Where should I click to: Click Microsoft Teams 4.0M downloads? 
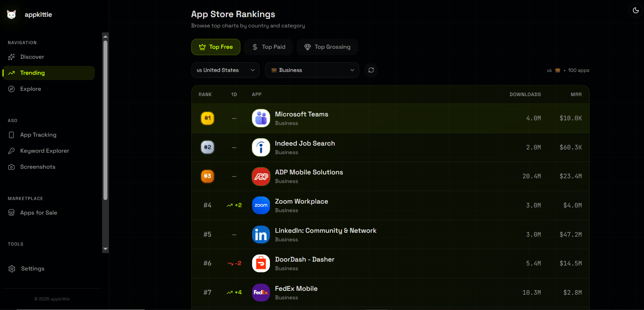[533, 118]
